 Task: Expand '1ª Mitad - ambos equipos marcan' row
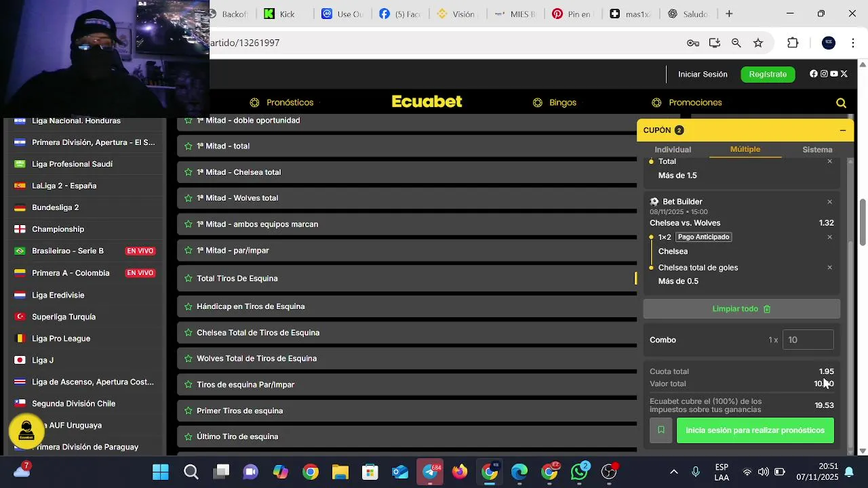tap(407, 224)
